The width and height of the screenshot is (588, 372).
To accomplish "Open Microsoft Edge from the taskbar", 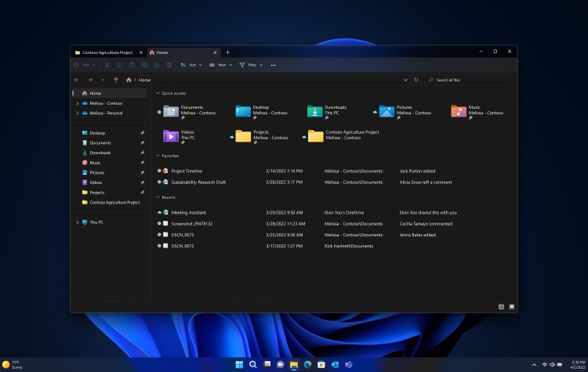I will (x=307, y=364).
